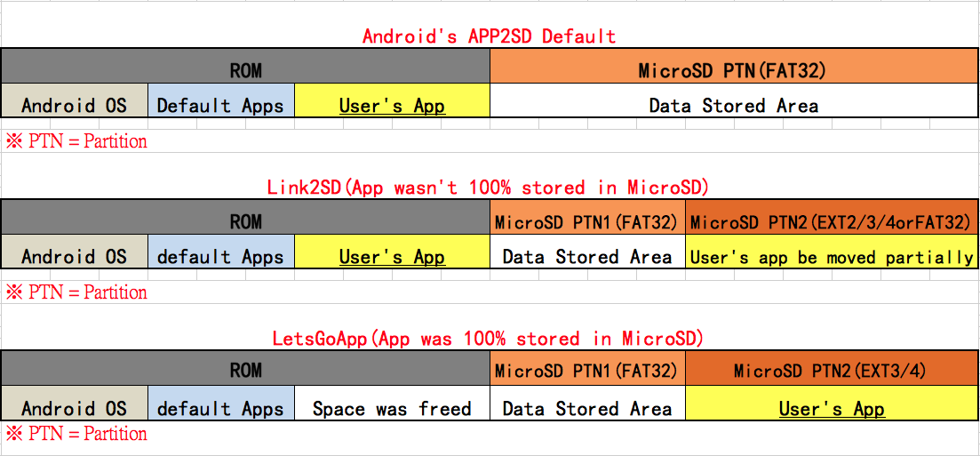The image size is (980, 456).
Task: Select Data Stored Area under MicroSD PTN(FAT32)
Action: click(734, 106)
